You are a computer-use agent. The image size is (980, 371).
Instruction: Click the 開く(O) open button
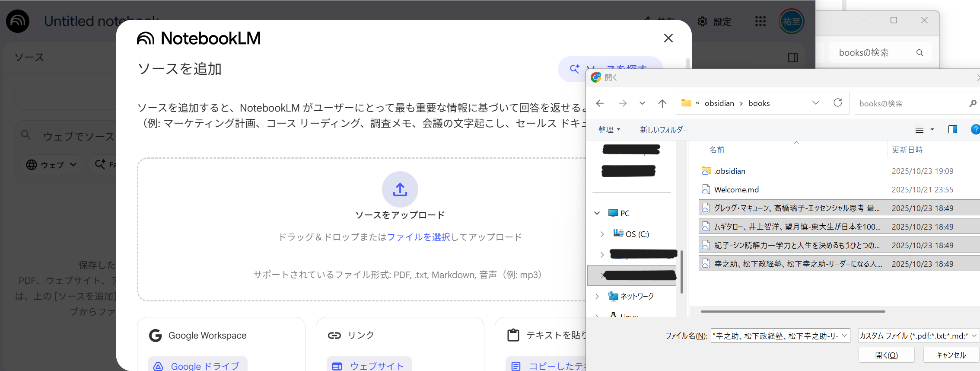(x=886, y=355)
